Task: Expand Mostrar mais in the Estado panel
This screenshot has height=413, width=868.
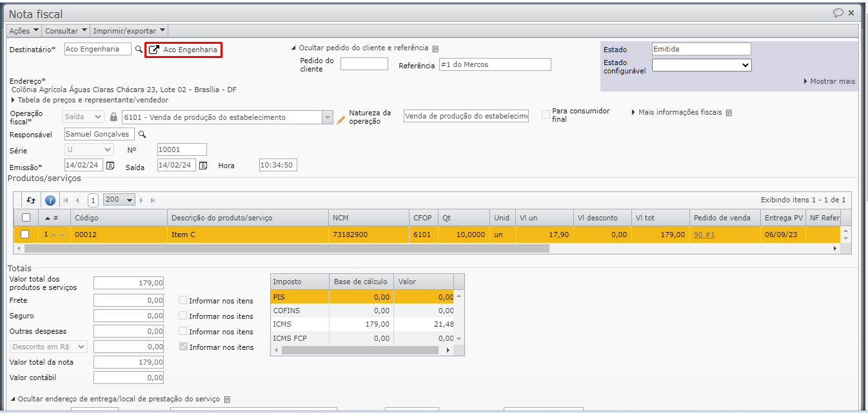Action: pyautogui.click(x=829, y=81)
